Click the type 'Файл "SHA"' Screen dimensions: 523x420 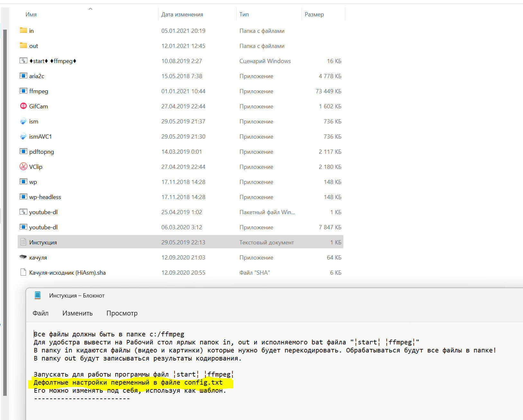[255, 273]
